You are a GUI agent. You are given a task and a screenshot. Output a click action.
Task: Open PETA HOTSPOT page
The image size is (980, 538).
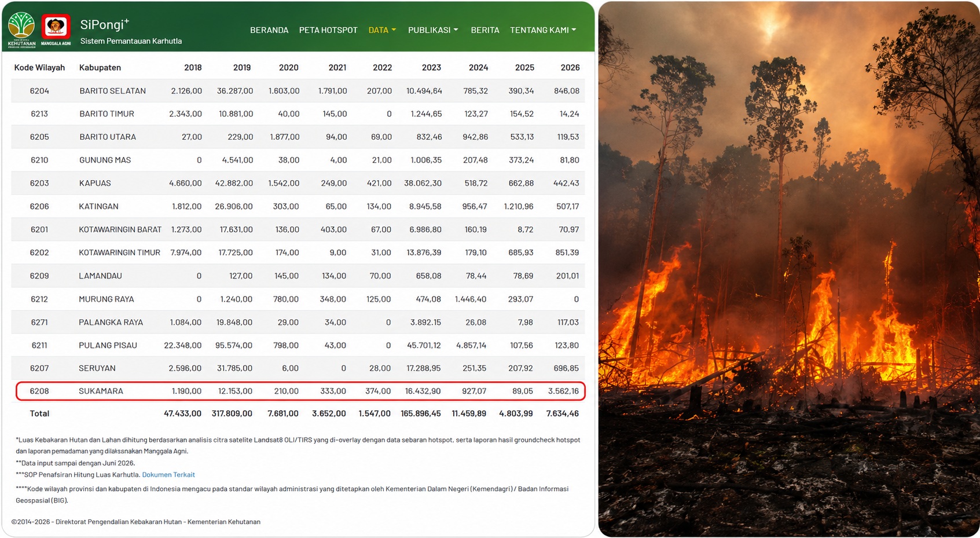point(328,30)
